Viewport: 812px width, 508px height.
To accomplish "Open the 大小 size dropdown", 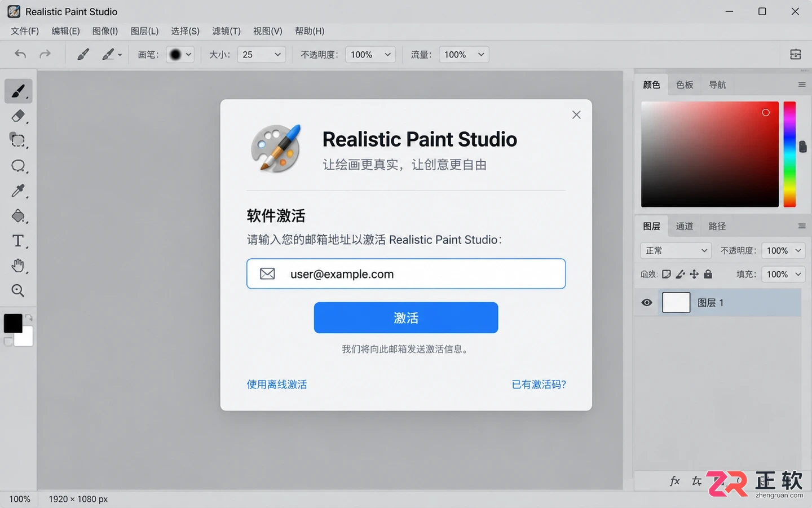I will point(262,55).
